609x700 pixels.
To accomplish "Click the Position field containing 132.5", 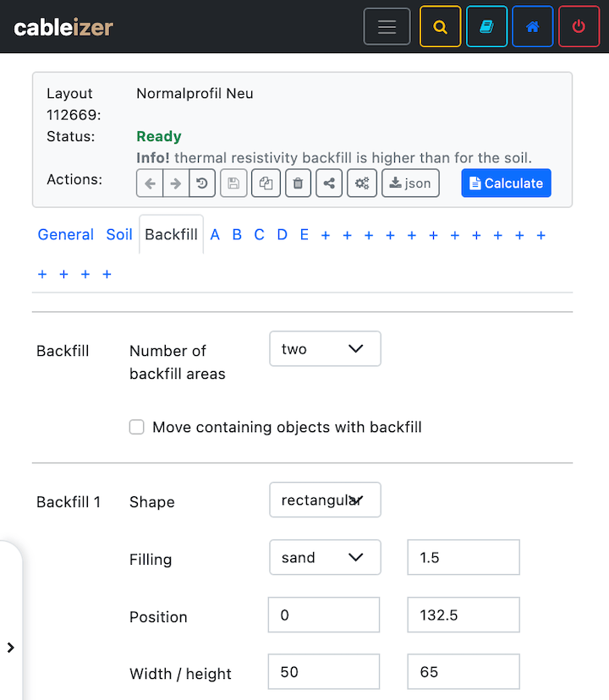I will point(464,615).
